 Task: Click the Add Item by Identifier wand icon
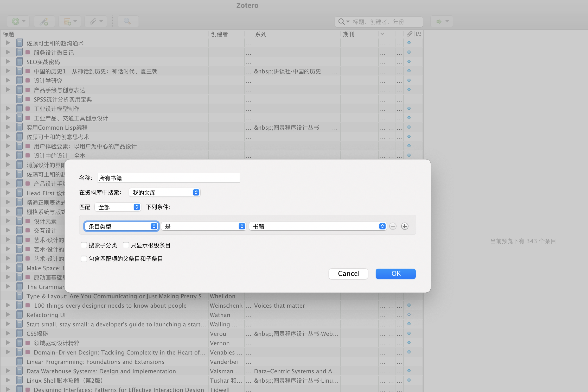click(44, 21)
